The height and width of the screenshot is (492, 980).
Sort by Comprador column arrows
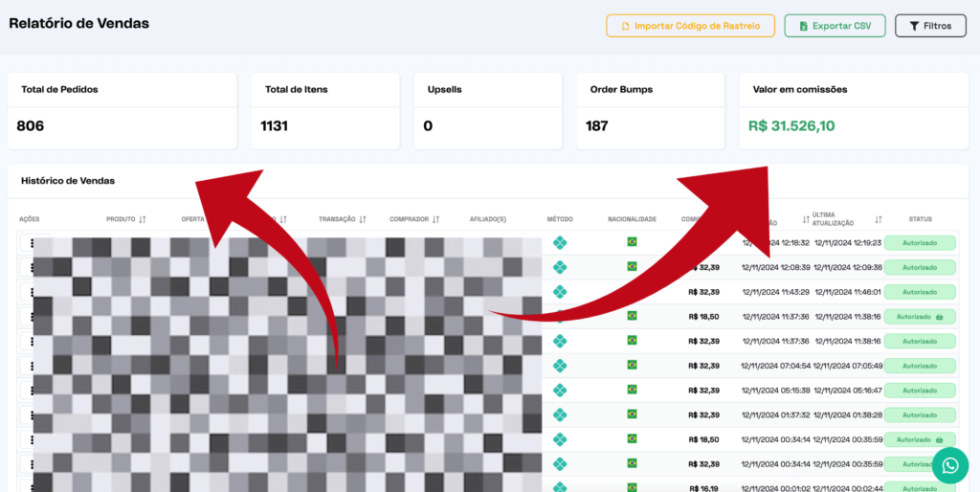tap(435, 219)
